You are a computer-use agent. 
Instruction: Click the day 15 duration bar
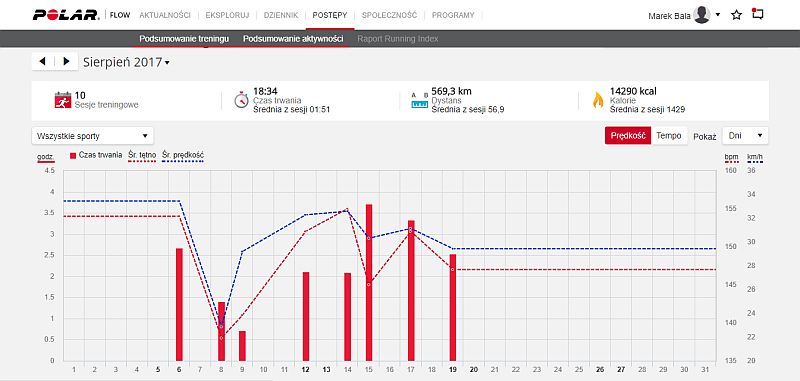pyautogui.click(x=369, y=283)
